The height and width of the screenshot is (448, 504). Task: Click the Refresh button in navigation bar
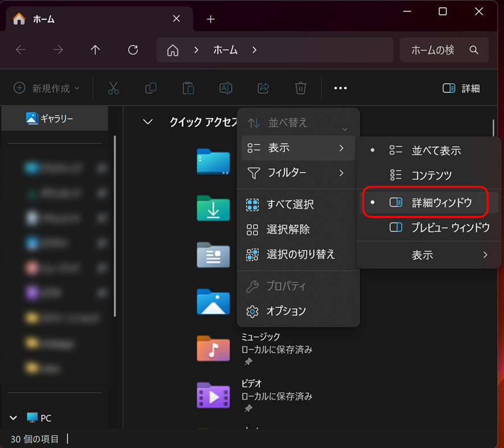133,50
